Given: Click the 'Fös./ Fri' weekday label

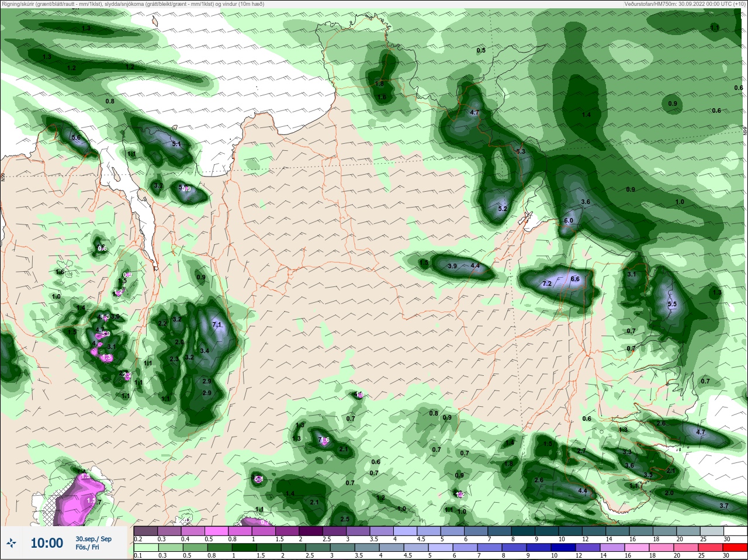Looking at the screenshot, I should point(88,548).
